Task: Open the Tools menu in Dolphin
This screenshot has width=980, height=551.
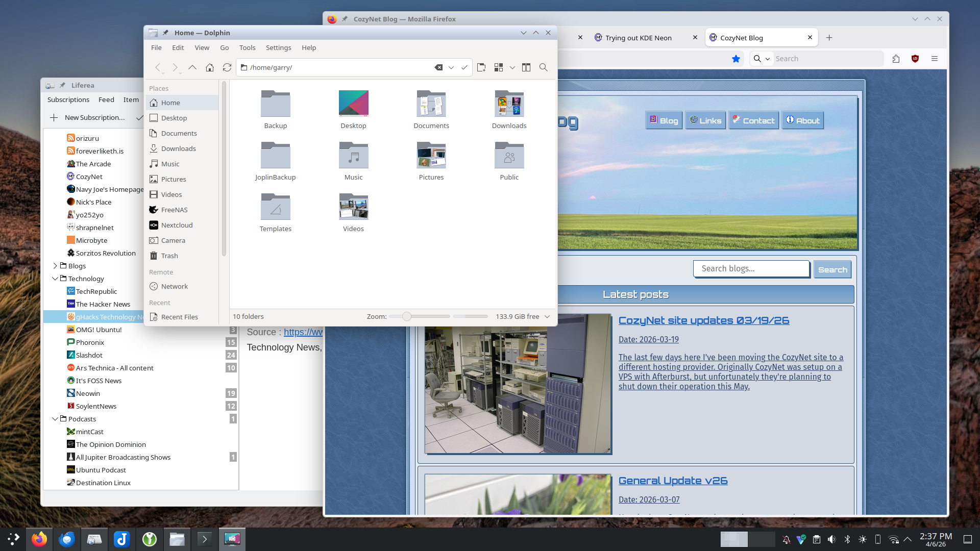Action: point(247,47)
